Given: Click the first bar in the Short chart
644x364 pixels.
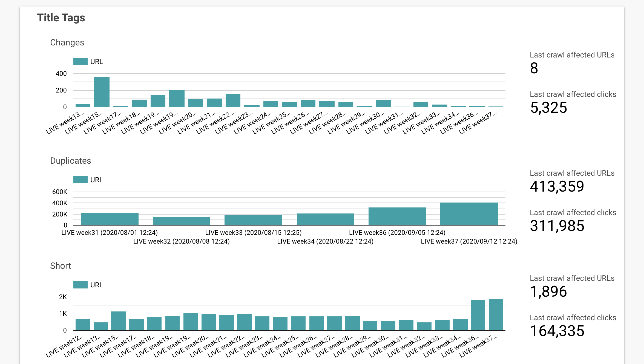Looking at the screenshot, I should [x=83, y=325].
